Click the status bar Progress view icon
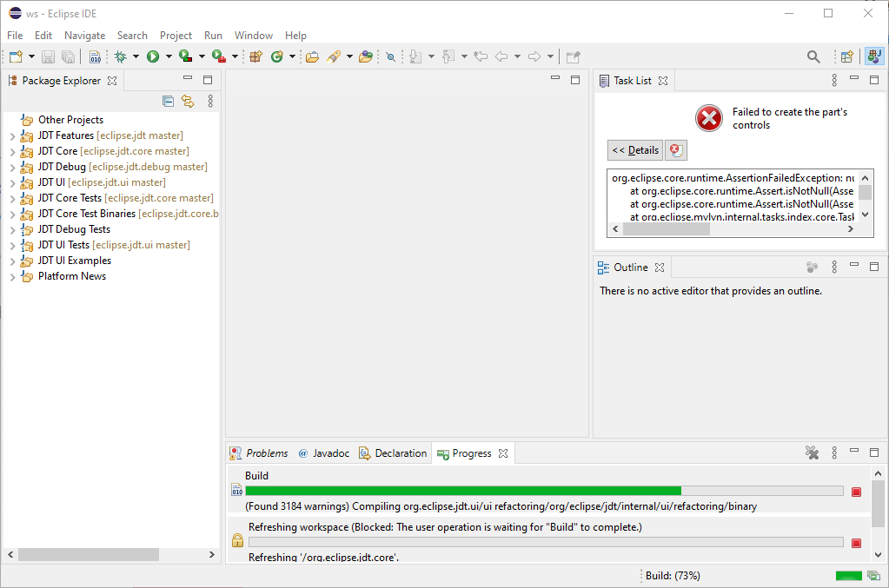This screenshot has height=588, width=889. click(874, 576)
